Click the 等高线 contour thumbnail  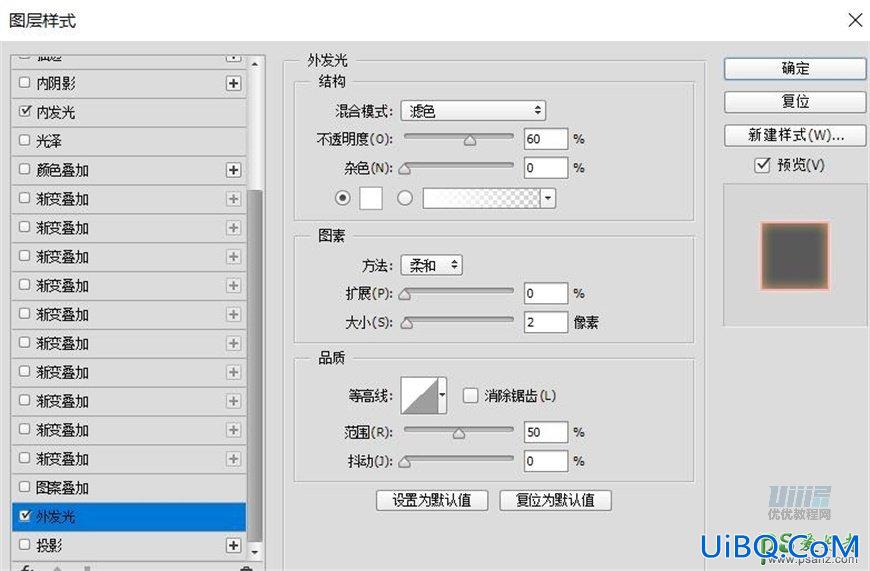[x=419, y=395]
